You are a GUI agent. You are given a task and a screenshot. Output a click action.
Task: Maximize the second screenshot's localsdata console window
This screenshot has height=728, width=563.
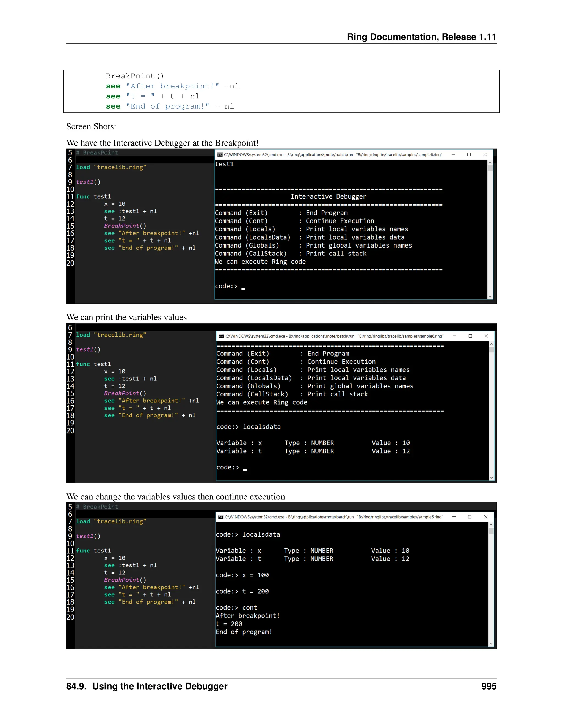pos(470,336)
